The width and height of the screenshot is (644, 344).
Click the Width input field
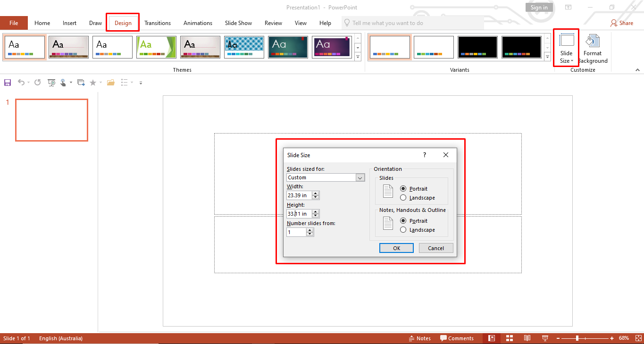pyautogui.click(x=299, y=195)
